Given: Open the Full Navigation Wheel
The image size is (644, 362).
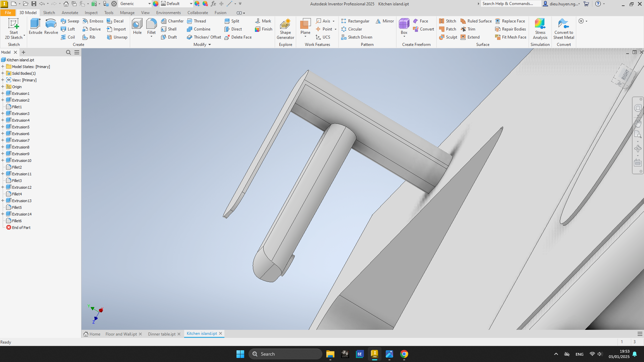Looking at the screenshot, I should [x=638, y=108].
